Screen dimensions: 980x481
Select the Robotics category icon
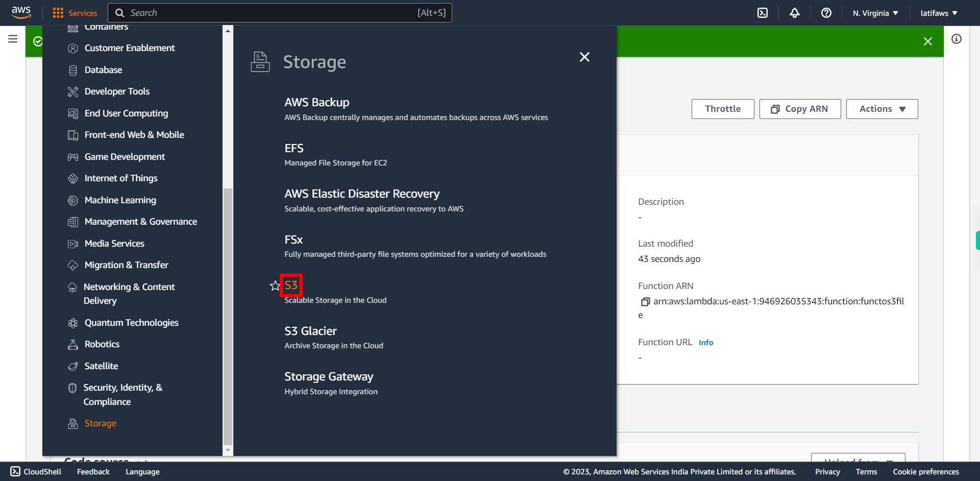[73, 344]
